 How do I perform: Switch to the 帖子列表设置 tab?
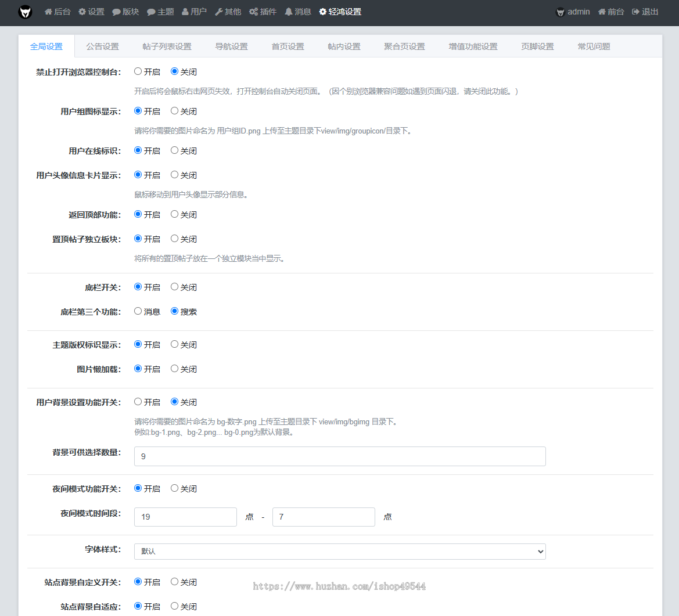167,46
